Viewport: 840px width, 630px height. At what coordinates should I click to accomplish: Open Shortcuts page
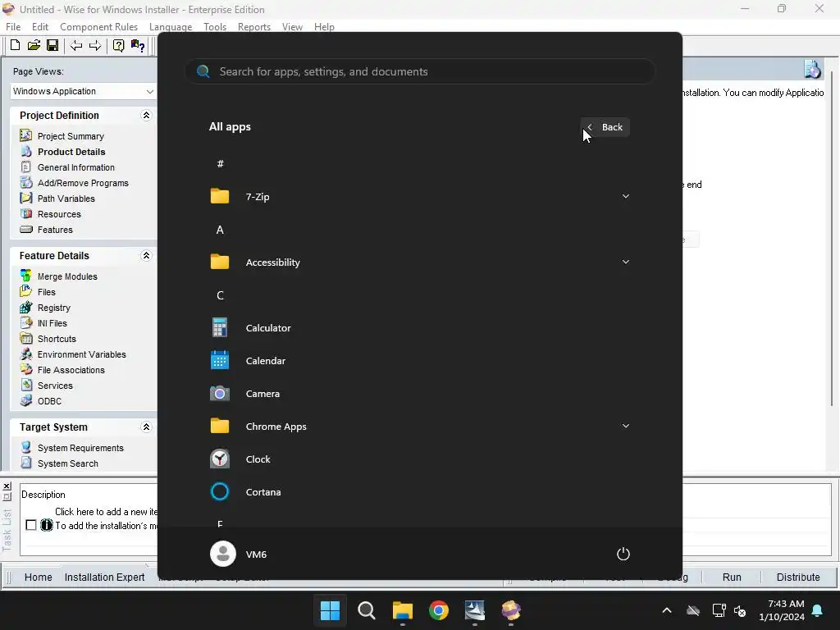pos(57,339)
